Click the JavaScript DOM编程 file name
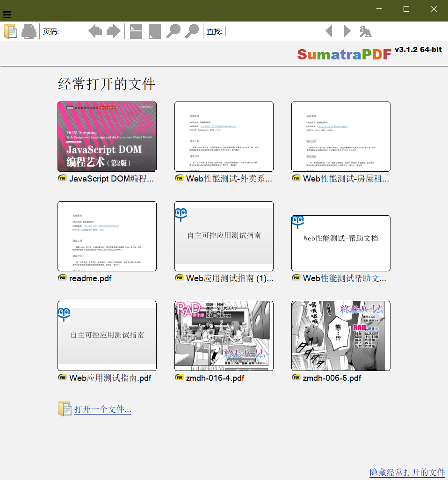Viewport: 448px width, 480px height. coord(111,179)
